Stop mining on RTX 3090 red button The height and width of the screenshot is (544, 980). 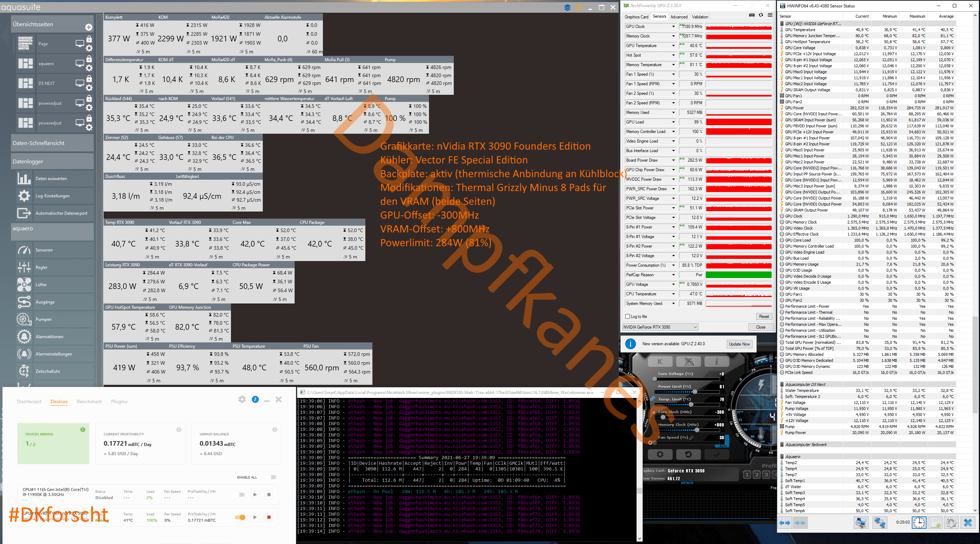pyautogui.click(x=269, y=517)
